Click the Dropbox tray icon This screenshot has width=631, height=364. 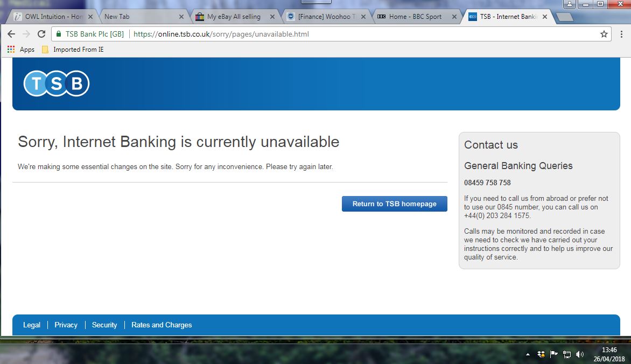pyautogui.click(x=541, y=354)
